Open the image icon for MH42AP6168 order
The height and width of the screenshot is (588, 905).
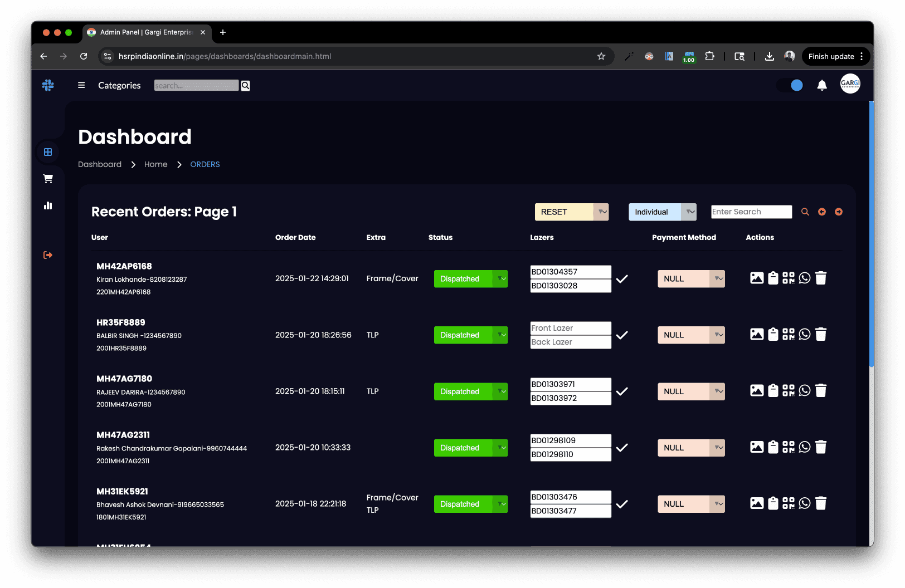[x=757, y=278]
